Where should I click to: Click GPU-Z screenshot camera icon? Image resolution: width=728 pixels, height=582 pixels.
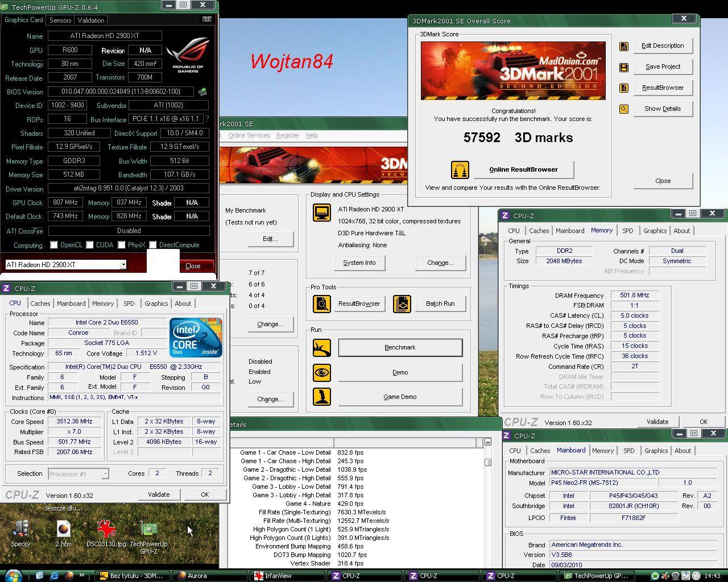click(207, 19)
